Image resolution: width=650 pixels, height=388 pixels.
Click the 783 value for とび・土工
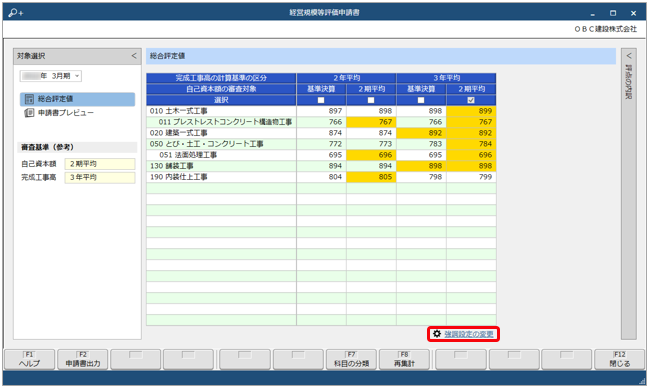(x=421, y=144)
